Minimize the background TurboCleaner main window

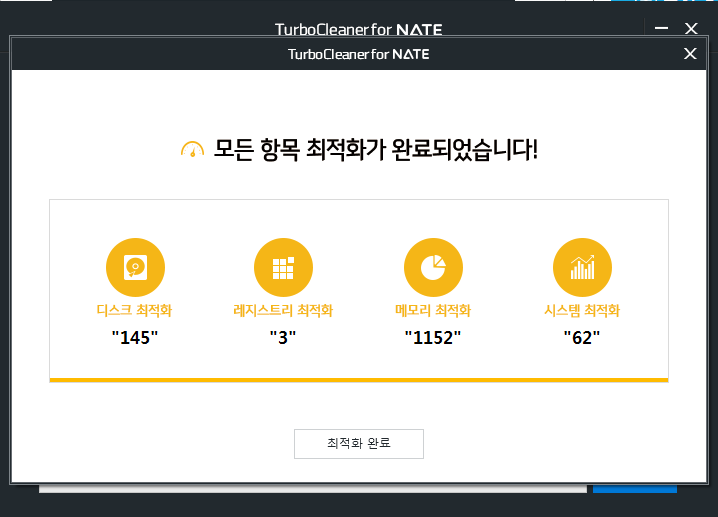tap(661, 28)
